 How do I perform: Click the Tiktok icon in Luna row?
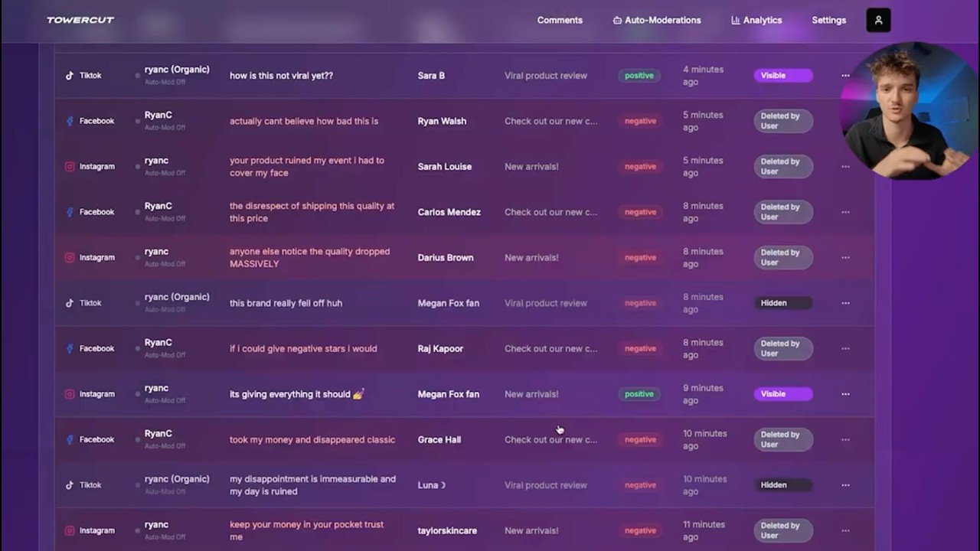[x=70, y=485]
